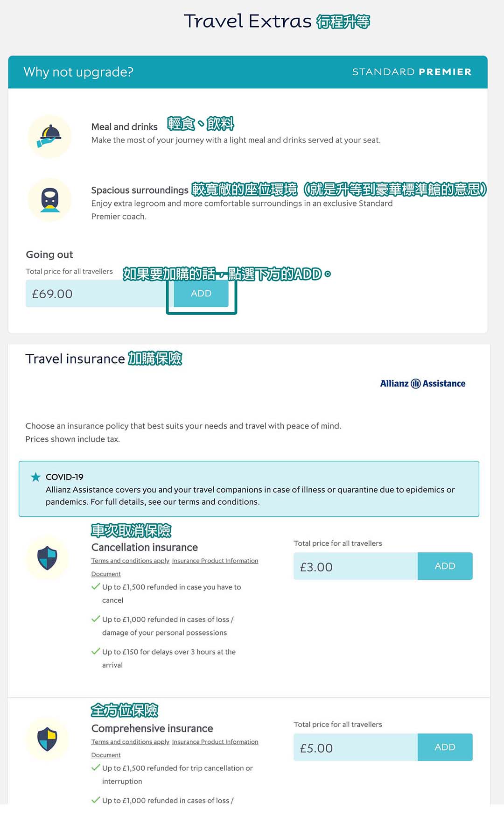Click the £3.00 cancellation price field

355,567
